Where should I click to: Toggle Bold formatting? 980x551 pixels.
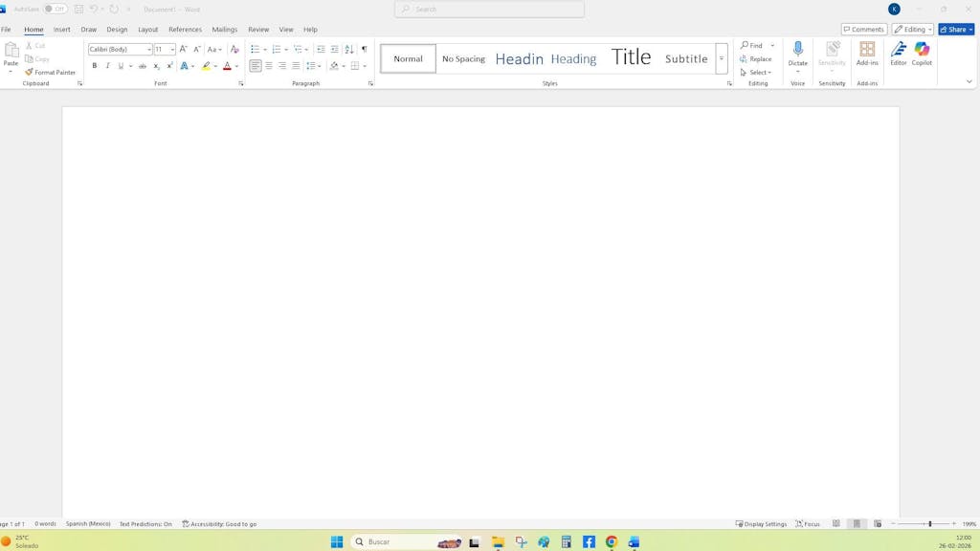[x=95, y=66]
